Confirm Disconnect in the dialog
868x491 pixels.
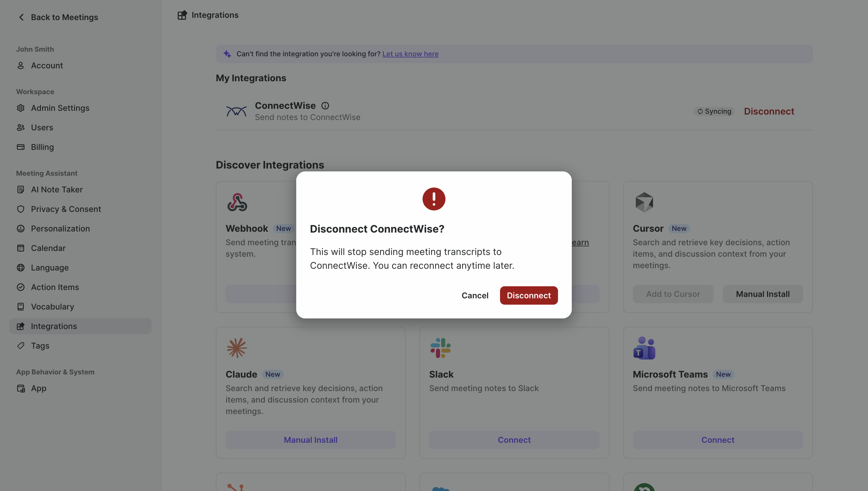point(528,295)
